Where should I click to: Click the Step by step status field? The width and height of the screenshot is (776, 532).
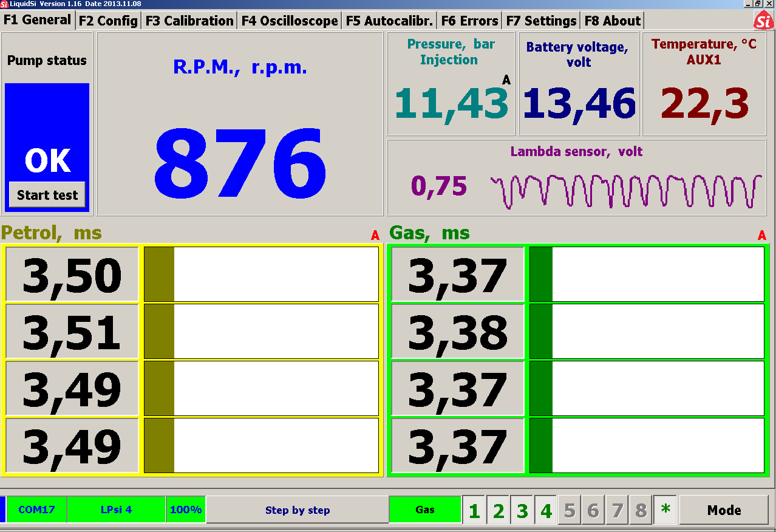tap(297, 510)
